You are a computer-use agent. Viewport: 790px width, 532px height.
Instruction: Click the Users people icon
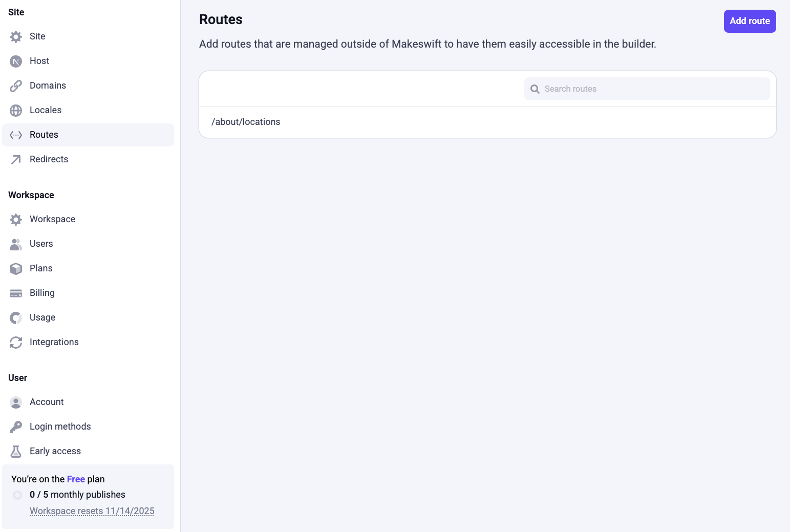(16, 244)
